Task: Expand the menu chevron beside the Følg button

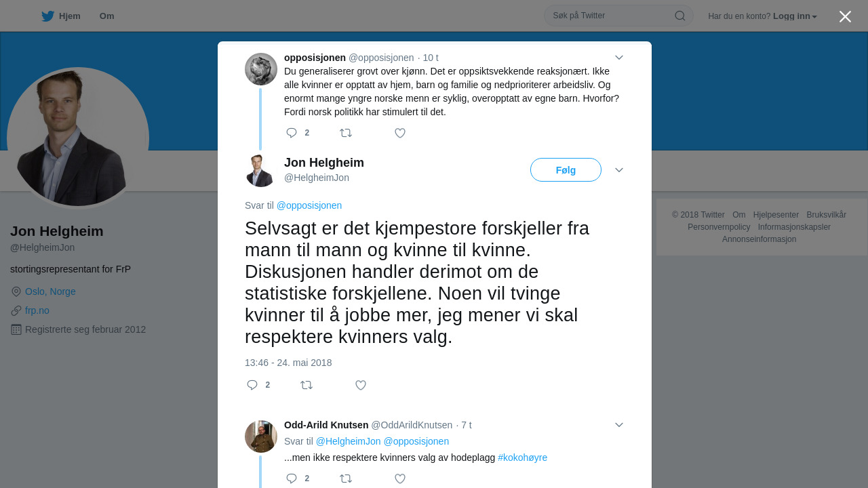Action: coord(619,170)
